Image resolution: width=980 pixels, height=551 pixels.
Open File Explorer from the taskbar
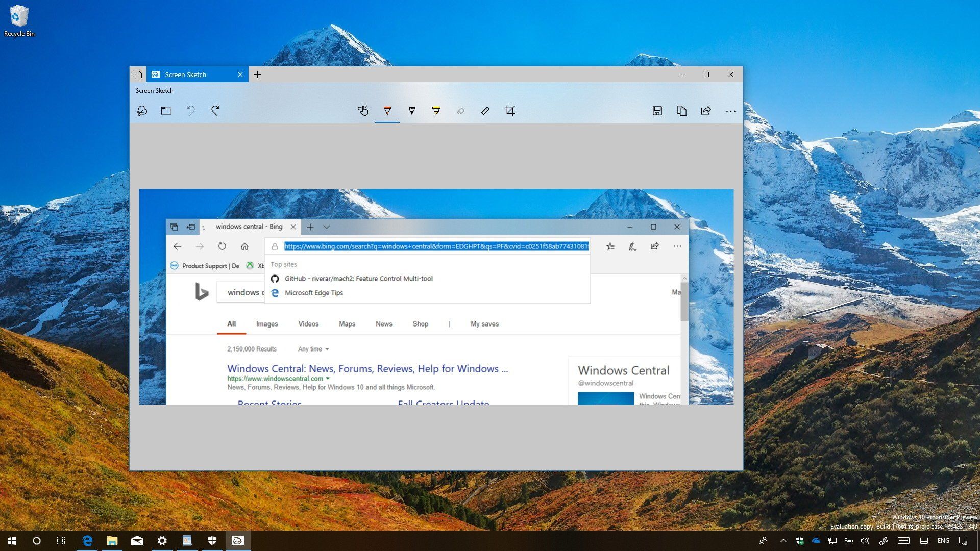[x=112, y=541]
